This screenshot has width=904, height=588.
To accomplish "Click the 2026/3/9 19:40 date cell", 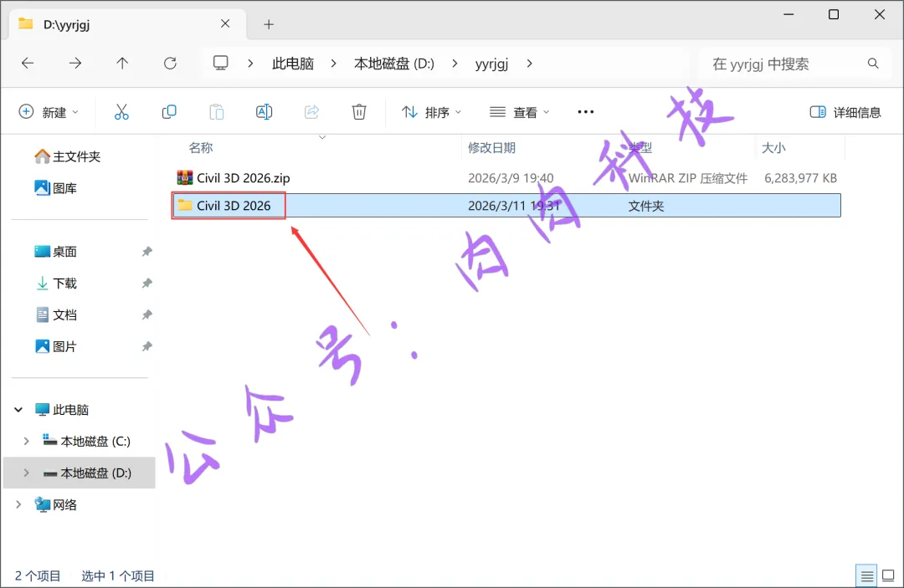I will tap(511, 178).
